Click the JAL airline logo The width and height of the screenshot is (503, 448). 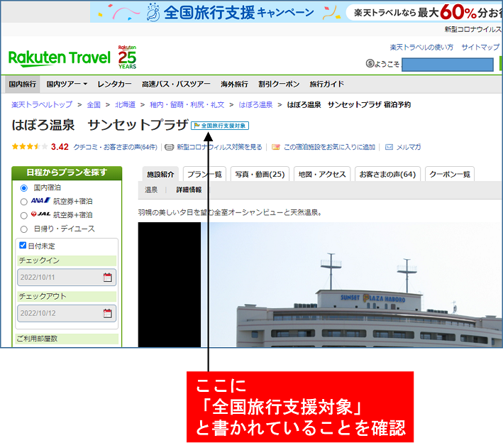click(x=40, y=214)
